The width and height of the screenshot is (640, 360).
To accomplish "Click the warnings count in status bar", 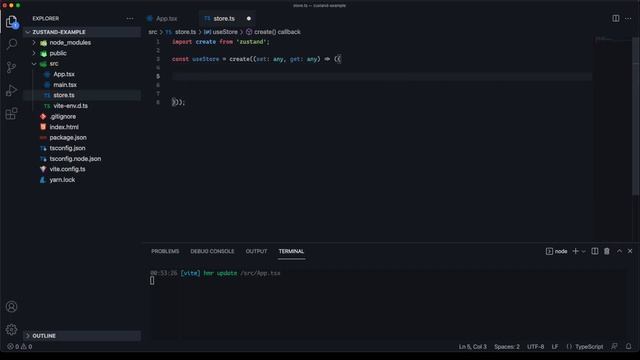I will [x=27, y=347].
